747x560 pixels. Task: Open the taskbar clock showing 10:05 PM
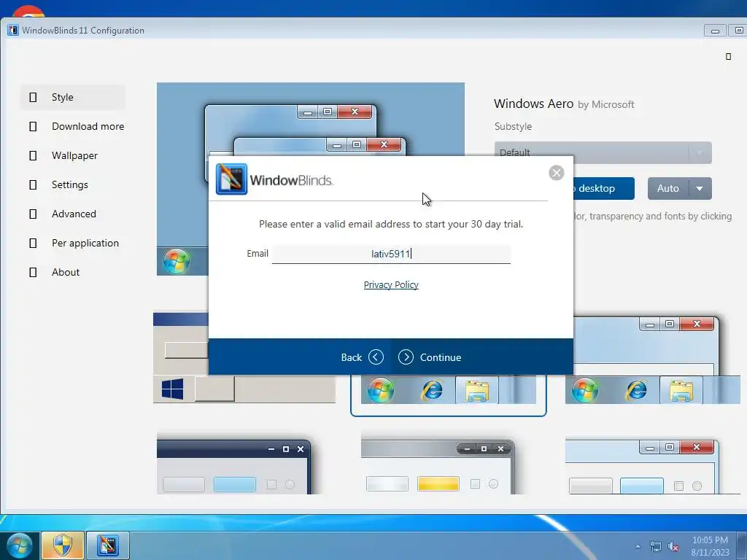(x=711, y=546)
